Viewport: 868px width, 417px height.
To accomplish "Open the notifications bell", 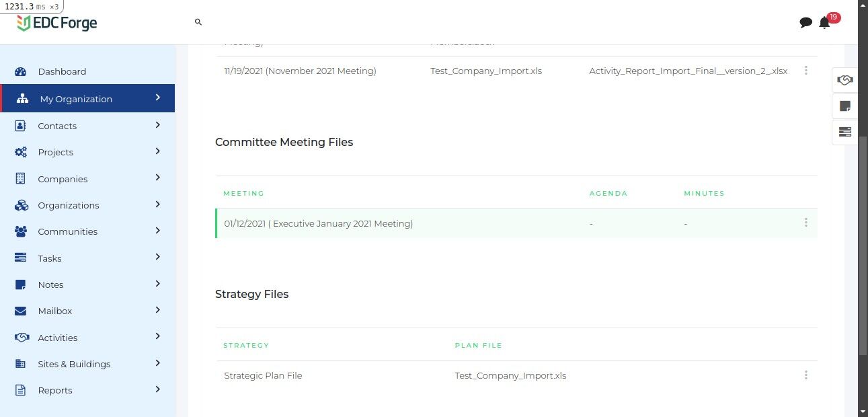I will (x=824, y=23).
